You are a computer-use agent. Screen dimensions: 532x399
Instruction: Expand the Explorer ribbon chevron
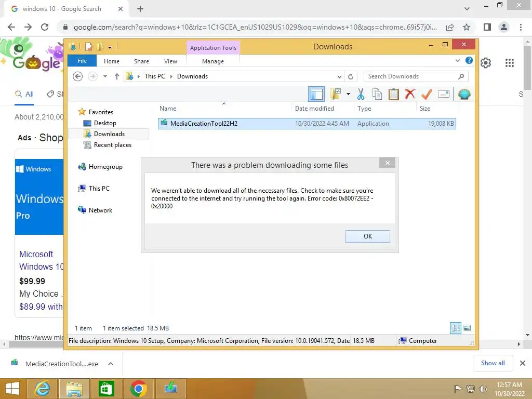457,61
